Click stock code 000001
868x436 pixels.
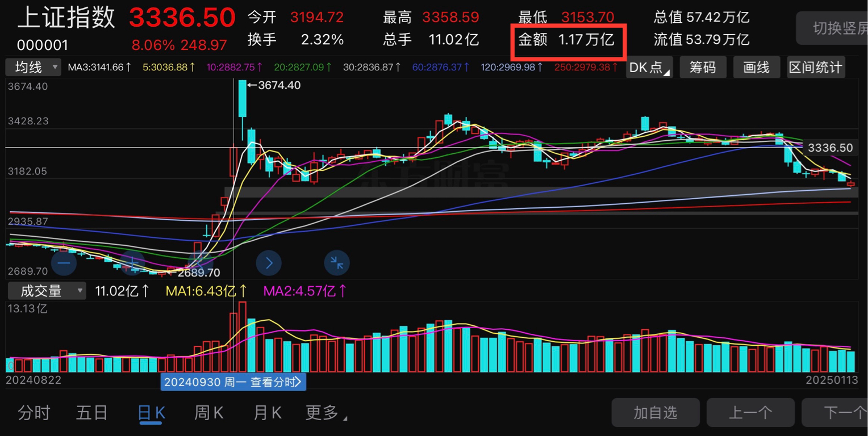tap(42, 45)
